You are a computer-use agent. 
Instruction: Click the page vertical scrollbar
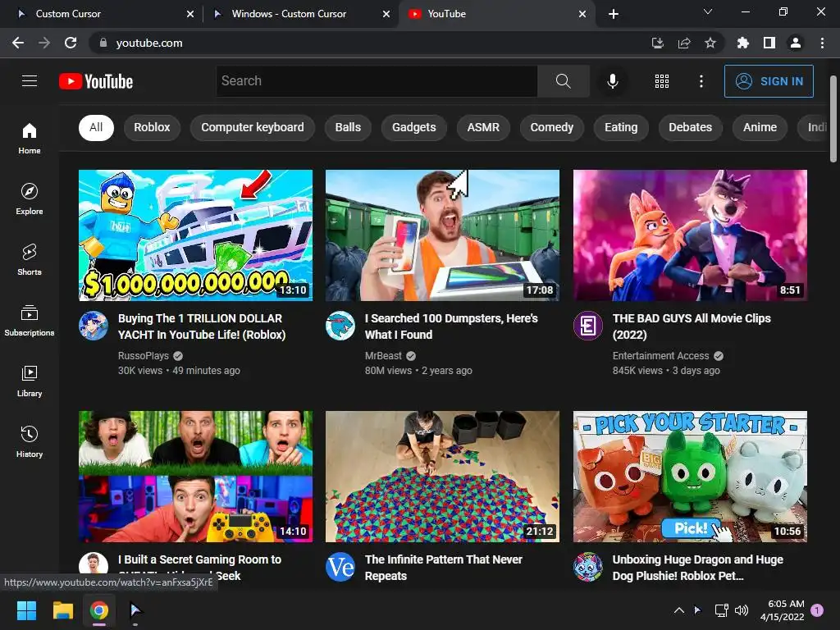pyautogui.click(x=833, y=119)
